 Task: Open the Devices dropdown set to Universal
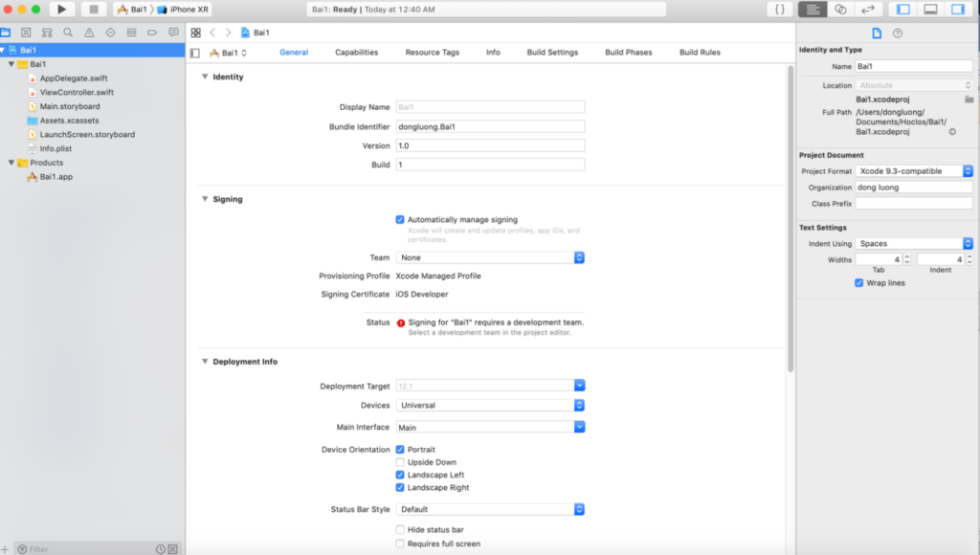tap(489, 405)
